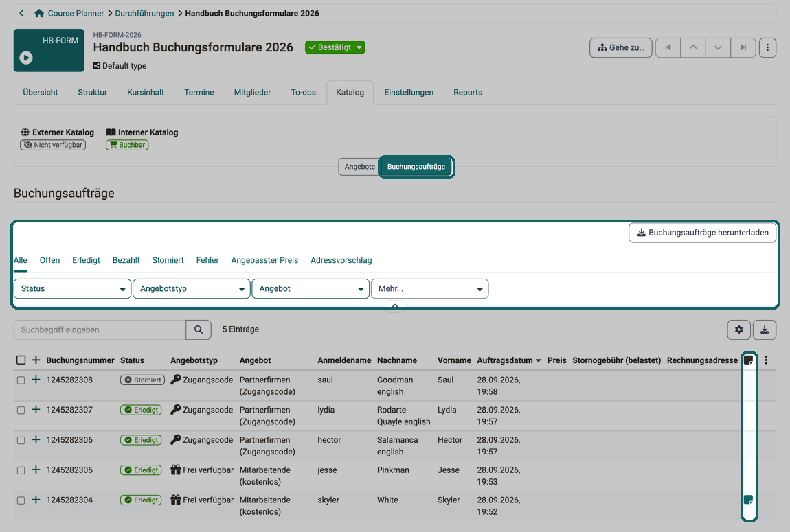Open the Bestätigt status dropdown
Viewport: 790px width, 532px height.
tap(335, 47)
